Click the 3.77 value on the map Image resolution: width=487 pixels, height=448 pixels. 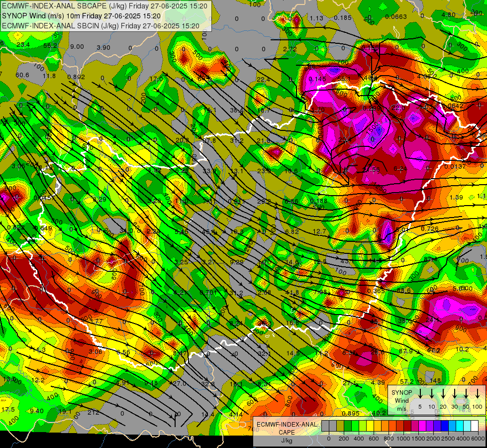96,321
